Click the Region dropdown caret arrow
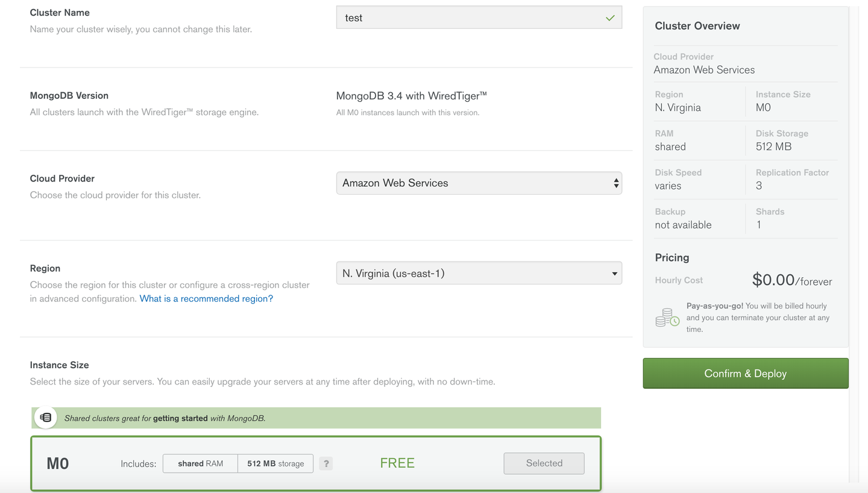This screenshot has width=868, height=493. pos(614,273)
